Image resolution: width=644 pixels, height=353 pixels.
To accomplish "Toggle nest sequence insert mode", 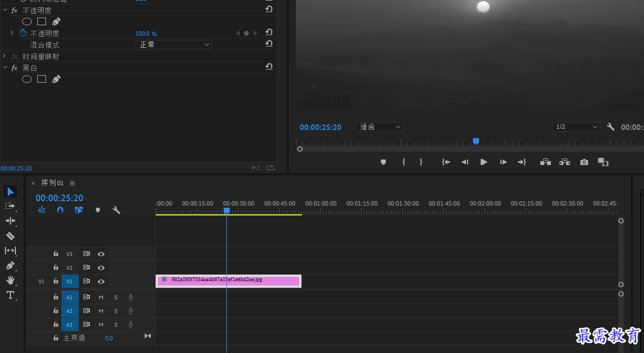I will [42, 210].
